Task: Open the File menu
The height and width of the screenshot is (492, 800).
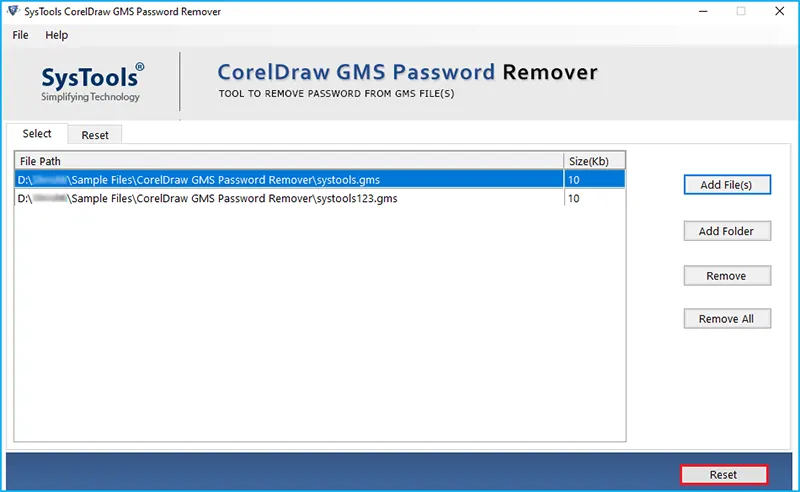Action: (x=20, y=35)
